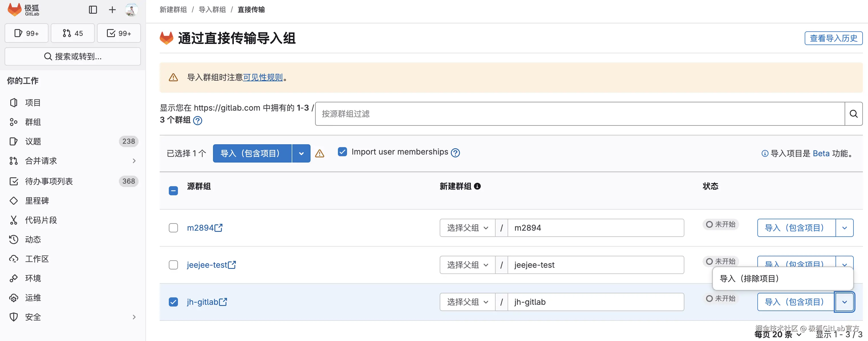Open 动态 from the sidebar
868x341 pixels.
pos(33,239)
